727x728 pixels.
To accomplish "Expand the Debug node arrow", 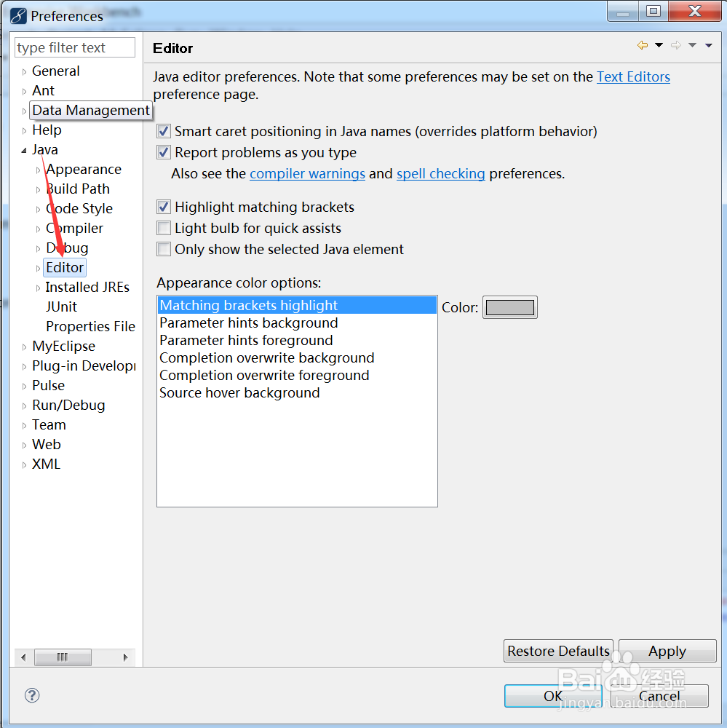I will (38, 248).
